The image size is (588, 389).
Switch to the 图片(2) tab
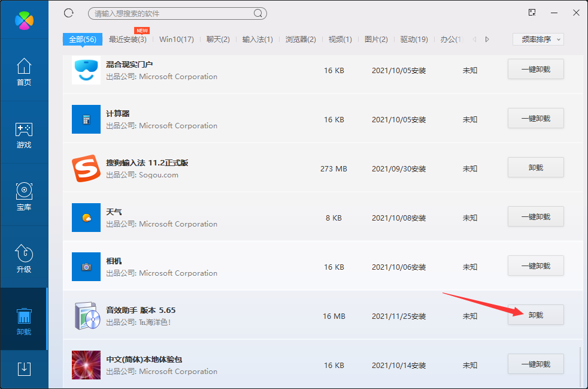click(376, 40)
